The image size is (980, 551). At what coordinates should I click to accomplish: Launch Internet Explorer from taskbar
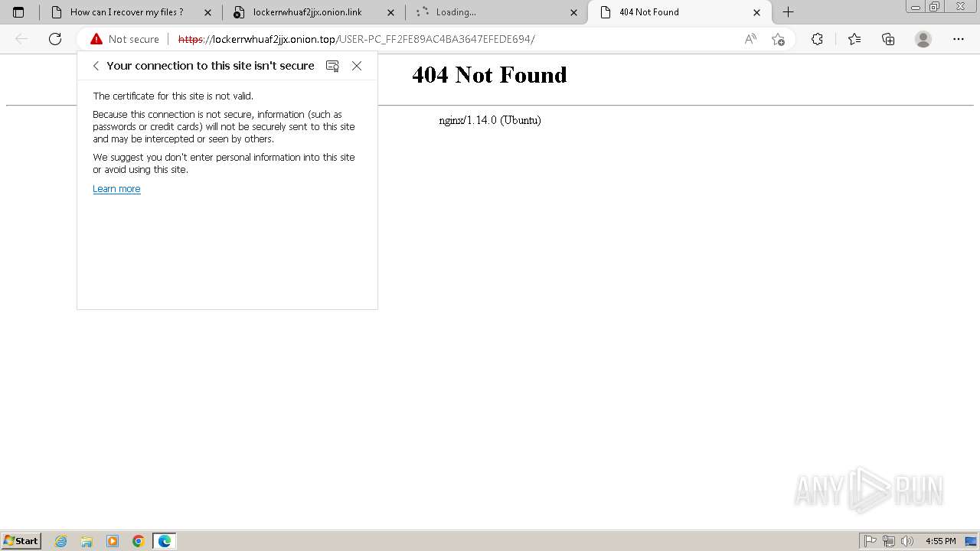(61, 541)
